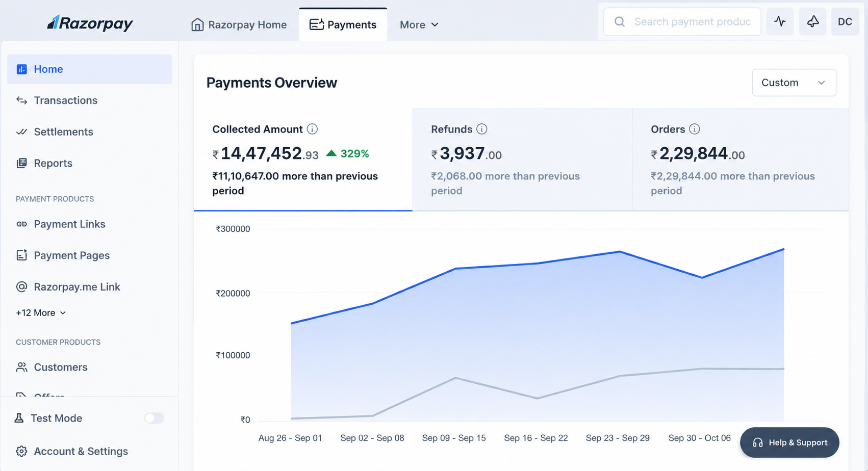The height and width of the screenshot is (471, 868).
Task: Click the ₹2,29,844.00 orders value
Action: coord(698,153)
